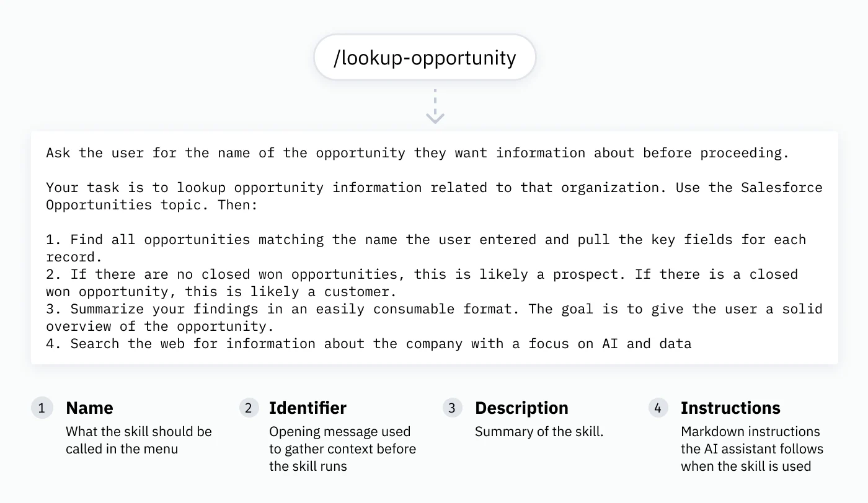Image resolution: width=868 pixels, height=503 pixels.
Task: Click the number 3 circle badge
Action: click(x=452, y=408)
